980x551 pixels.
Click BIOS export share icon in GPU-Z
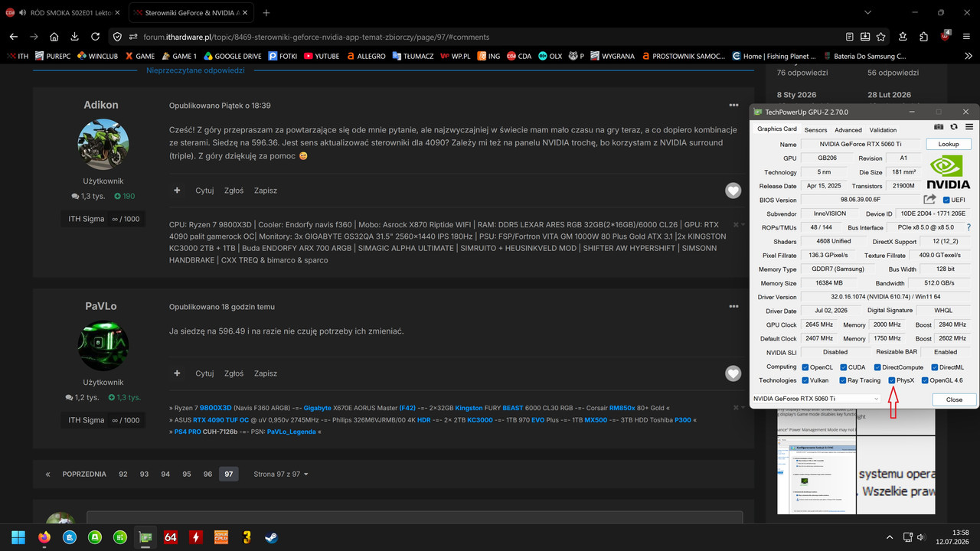click(929, 200)
